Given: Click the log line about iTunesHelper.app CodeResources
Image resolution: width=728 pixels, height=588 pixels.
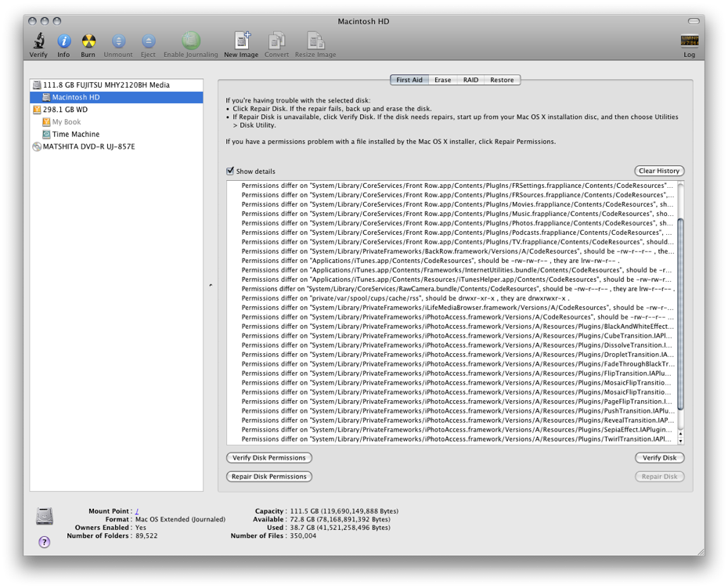Looking at the screenshot, I should [x=456, y=280].
